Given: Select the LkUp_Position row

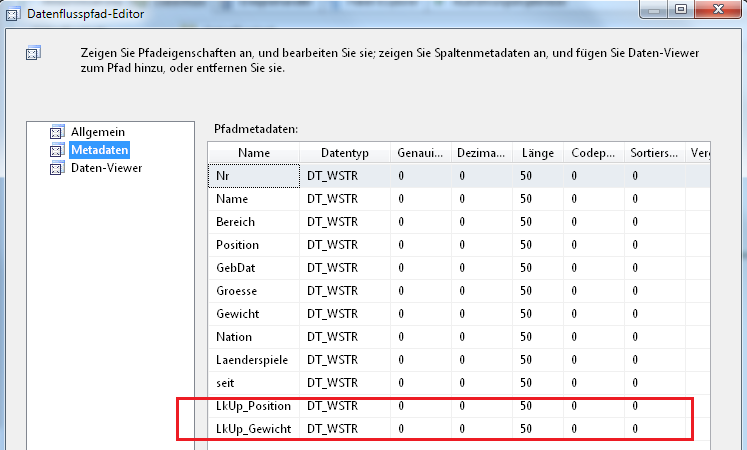Looking at the screenshot, I should click(x=459, y=406).
